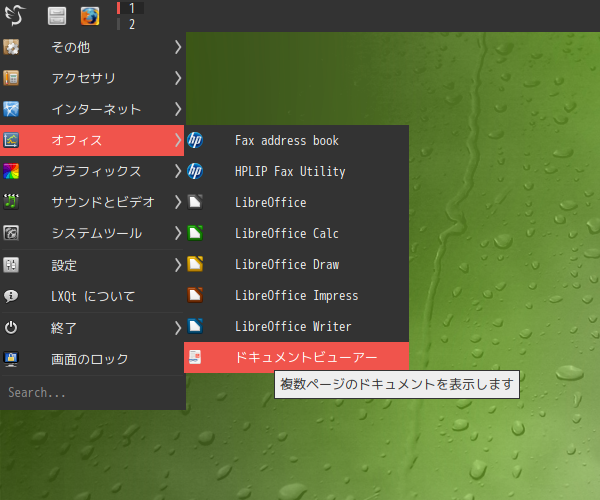Screen dimensions: 600x500
Task: Expand the インターネット submenu arrow
Action: 178,109
